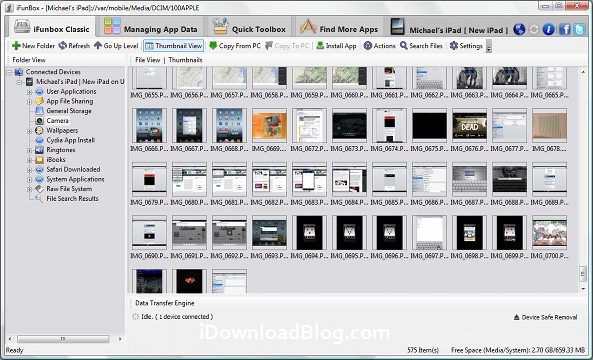593x360 pixels.
Task: Go Up Level in the directory
Action: 116,46
